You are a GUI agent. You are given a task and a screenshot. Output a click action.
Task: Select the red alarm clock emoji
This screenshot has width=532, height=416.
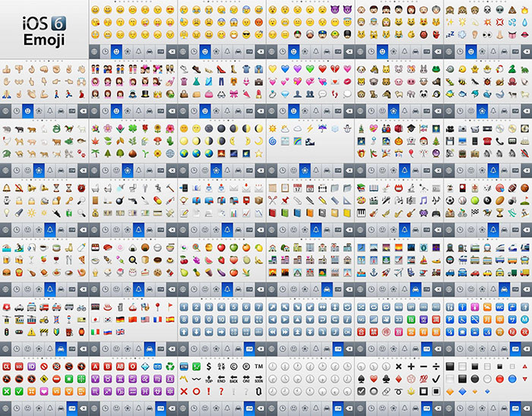[x=81, y=188]
